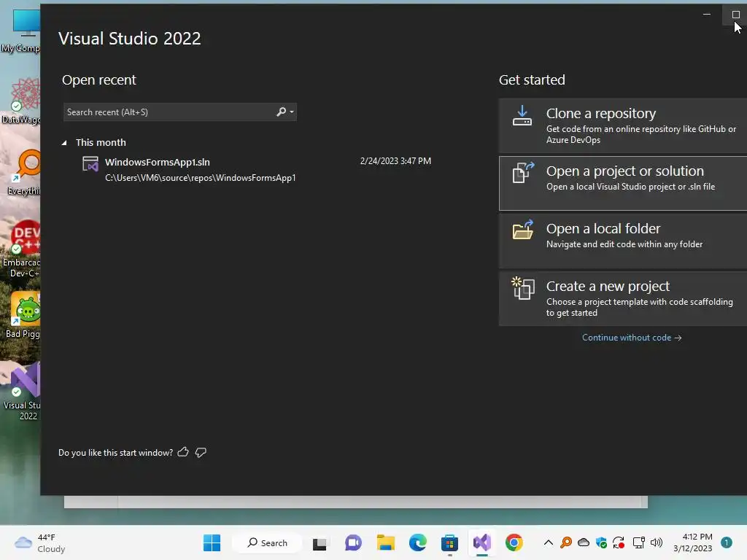Open the Windows Start menu
747x560 pixels.
[x=212, y=542]
